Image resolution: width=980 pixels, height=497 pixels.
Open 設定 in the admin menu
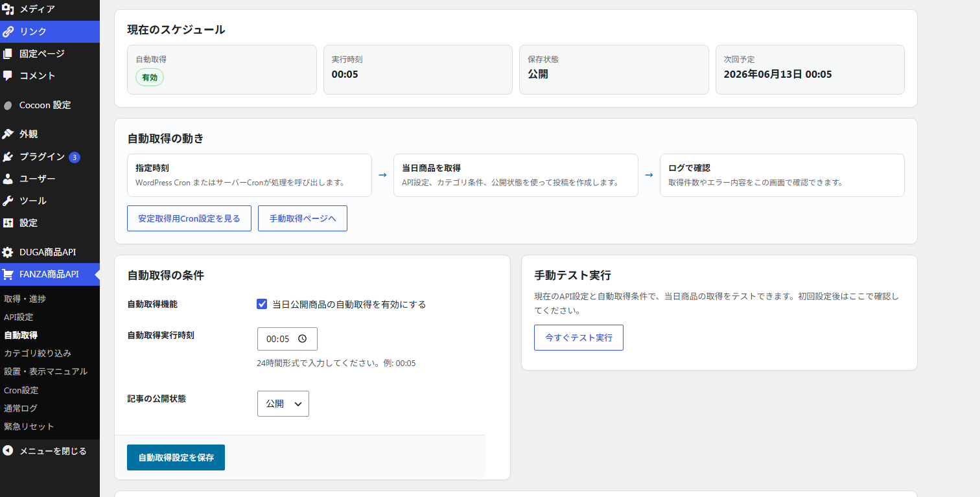(50, 223)
